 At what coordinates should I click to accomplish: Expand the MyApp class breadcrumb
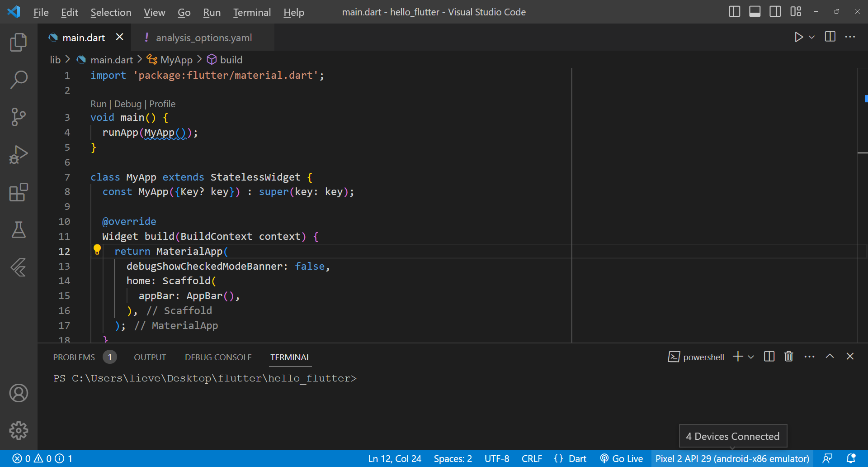click(x=170, y=60)
